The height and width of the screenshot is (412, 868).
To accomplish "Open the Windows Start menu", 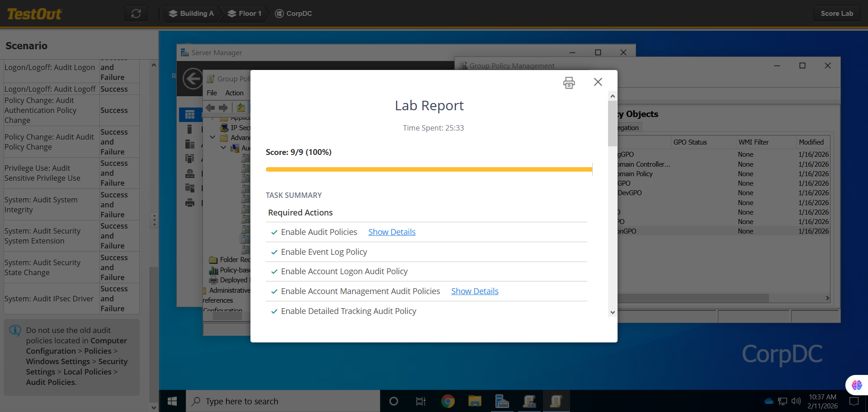I will (172, 401).
